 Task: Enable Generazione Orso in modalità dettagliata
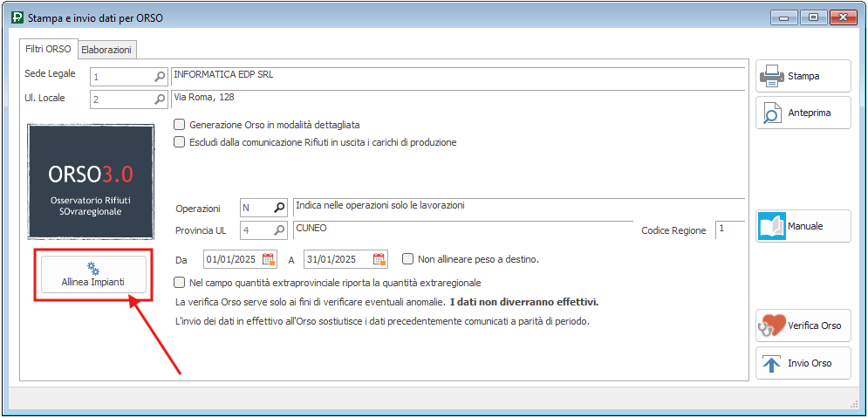click(180, 125)
